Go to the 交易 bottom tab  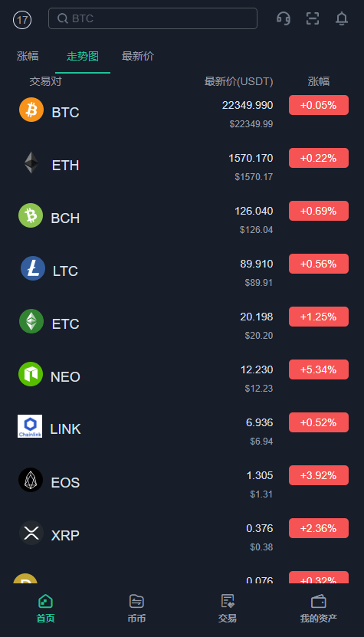pyautogui.click(x=228, y=609)
